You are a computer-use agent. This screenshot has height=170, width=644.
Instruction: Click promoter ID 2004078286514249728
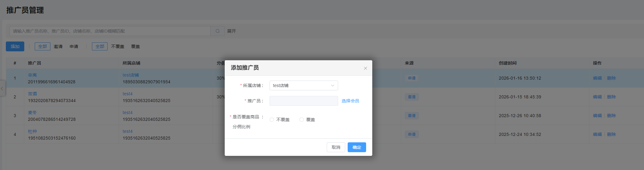(52, 119)
